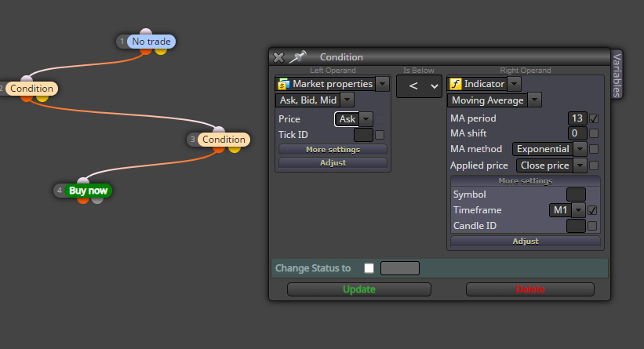The width and height of the screenshot is (644, 349).
Task: Click the Change Status to value field
Action: (x=400, y=268)
